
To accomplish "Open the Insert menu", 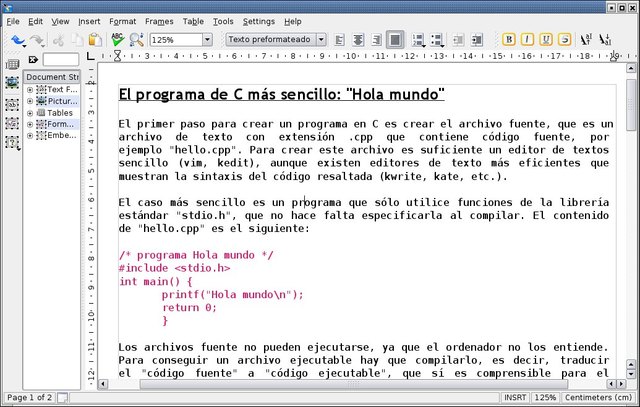I will click(x=89, y=22).
